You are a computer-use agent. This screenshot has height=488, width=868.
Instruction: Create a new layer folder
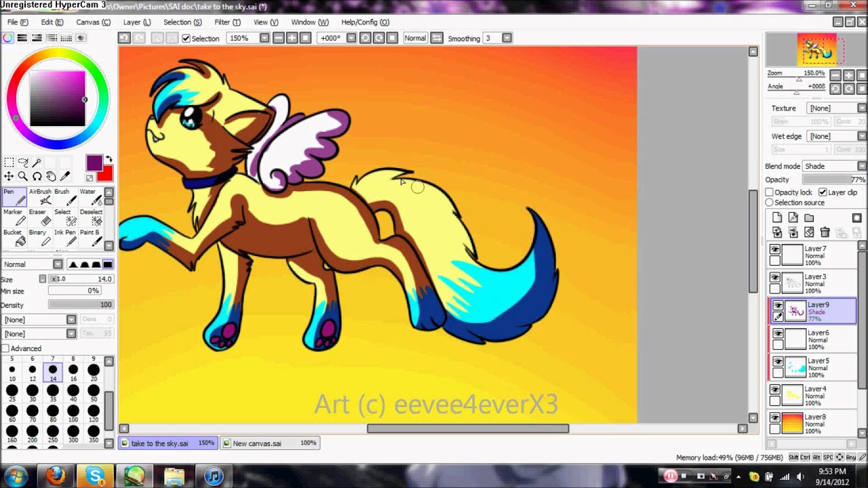(x=809, y=218)
